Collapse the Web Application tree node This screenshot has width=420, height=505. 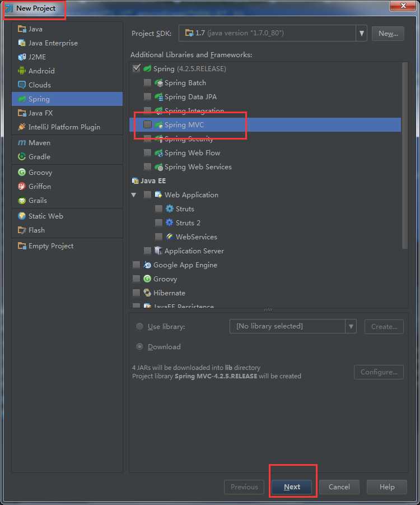coord(134,195)
